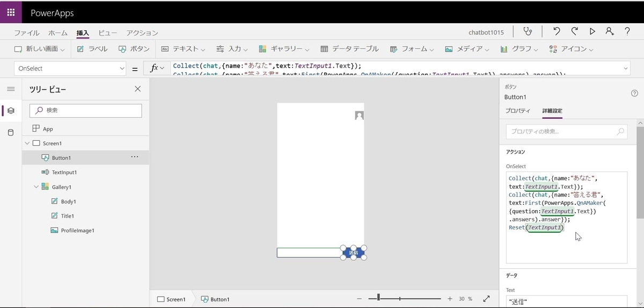Collapse the Gallery1 tree node
This screenshot has height=308, width=644.
click(x=36, y=187)
